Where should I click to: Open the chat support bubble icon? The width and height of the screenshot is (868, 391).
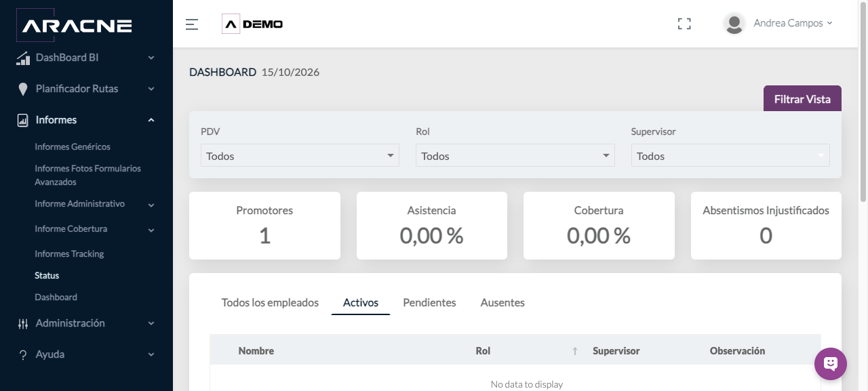831,364
